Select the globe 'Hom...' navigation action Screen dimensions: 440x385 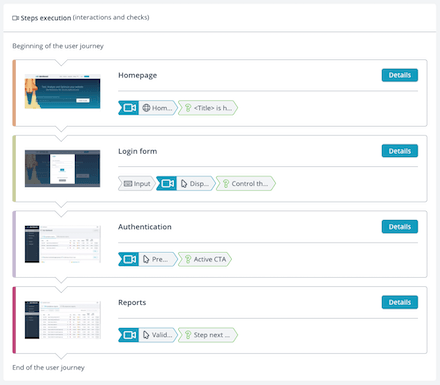click(x=158, y=108)
